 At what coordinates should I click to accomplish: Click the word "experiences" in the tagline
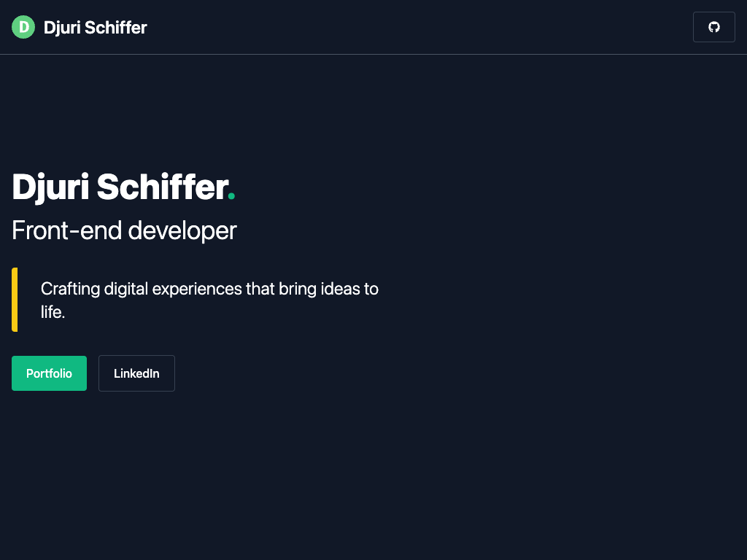point(196,289)
